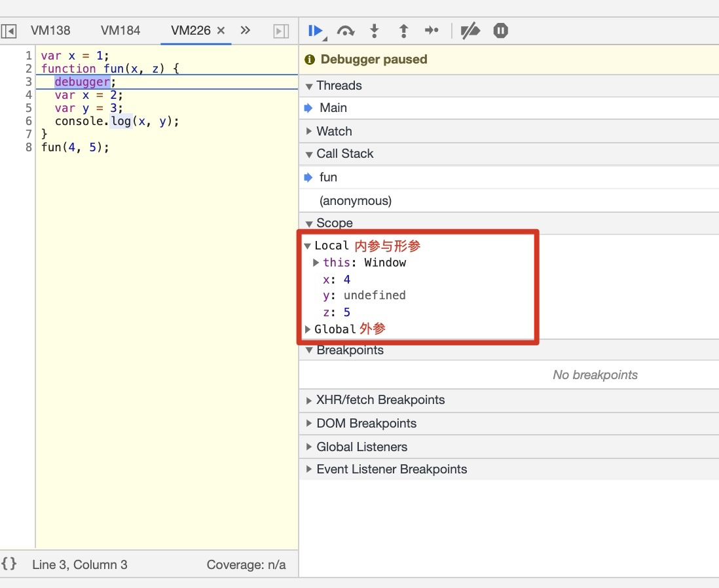Click the x: 4 scope variable
The width and height of the screenshot is (719, 588).
coord(336,280)
